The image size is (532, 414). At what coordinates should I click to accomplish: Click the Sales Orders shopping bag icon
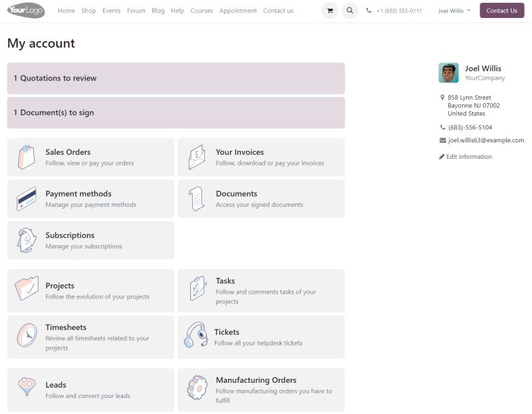tap(27, 157)
